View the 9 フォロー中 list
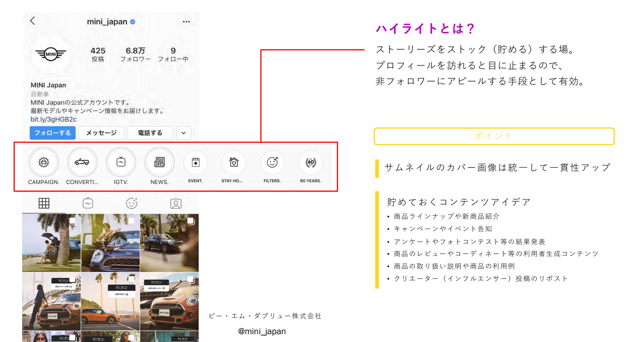This screenshot has height=342, width=644. (173, 54)
